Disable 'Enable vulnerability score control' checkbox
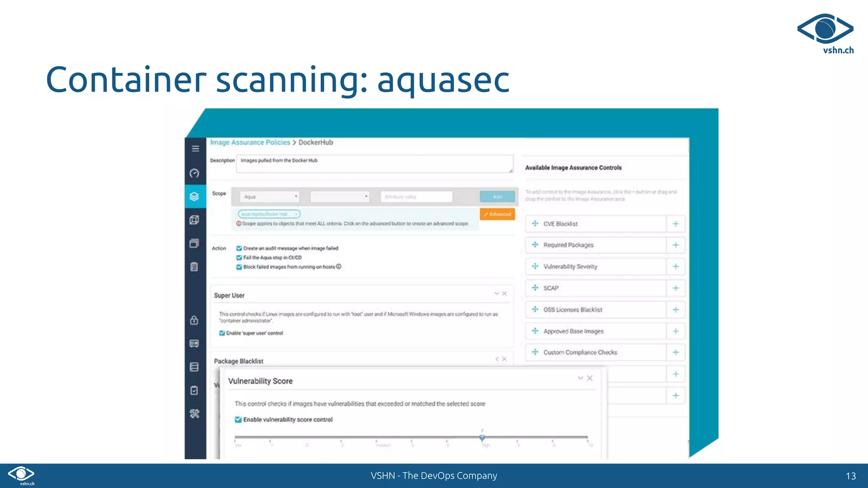 pos(238,420)
